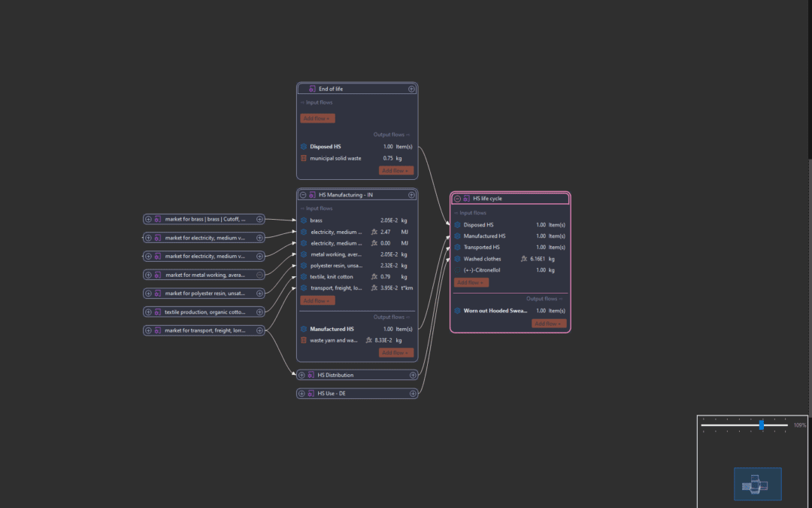Click minus button on market for metal working node

259,275
